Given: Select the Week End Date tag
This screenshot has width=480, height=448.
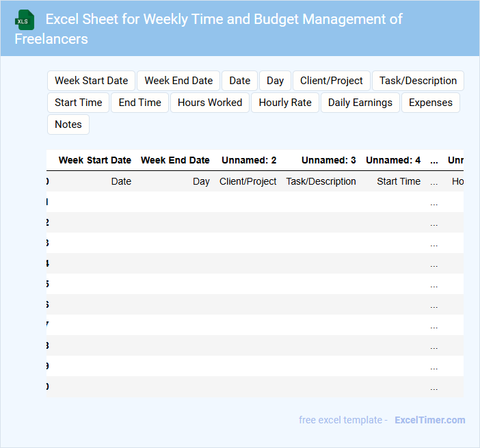Looking at the screenshot, I should pyautogui.click(x=178, y=81).
